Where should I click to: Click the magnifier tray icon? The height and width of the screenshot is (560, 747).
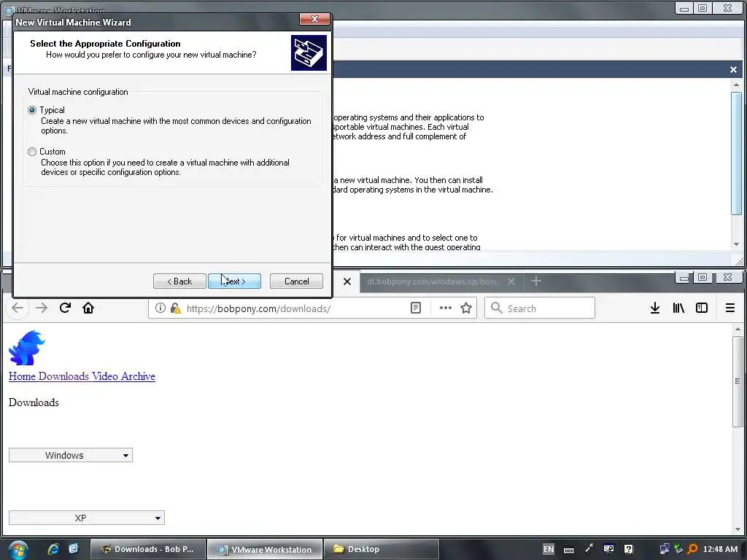(x=693, y=549)
